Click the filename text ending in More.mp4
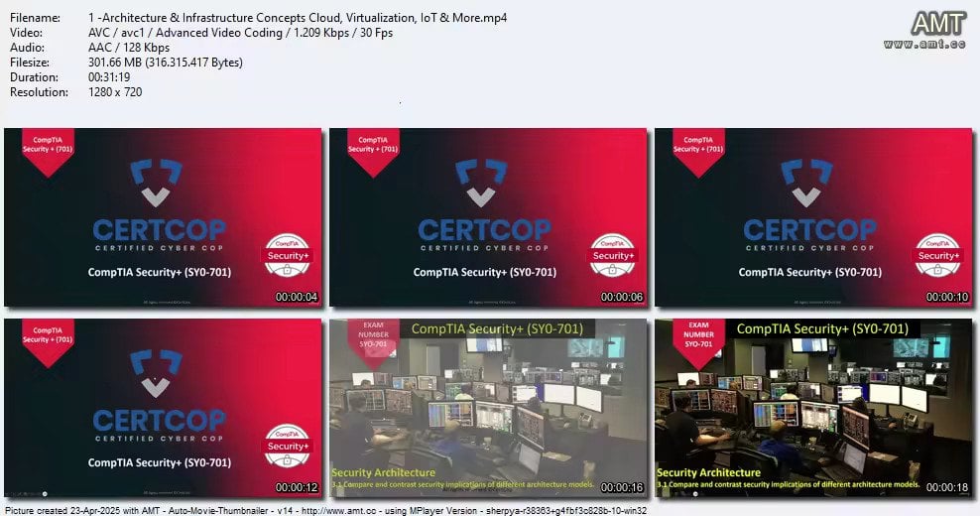The height and width of the screenshot is (516, 980). click(298, 18)
